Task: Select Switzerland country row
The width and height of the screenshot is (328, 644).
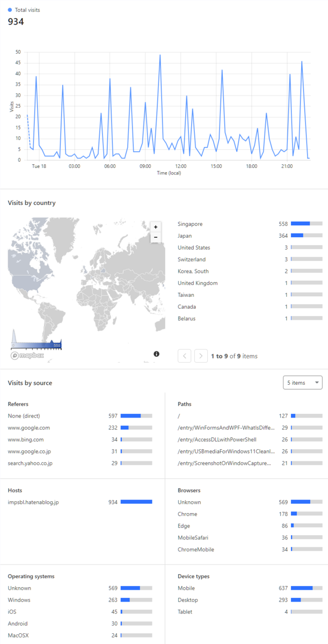Action: (250, 259)
